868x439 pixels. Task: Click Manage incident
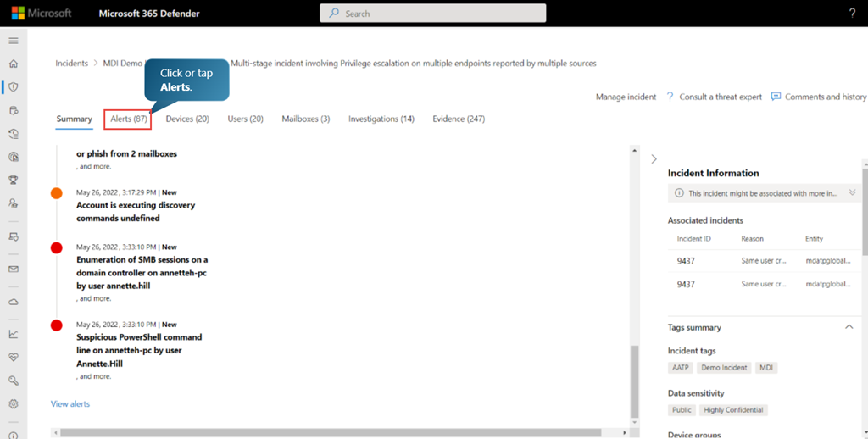pos(626,97)
